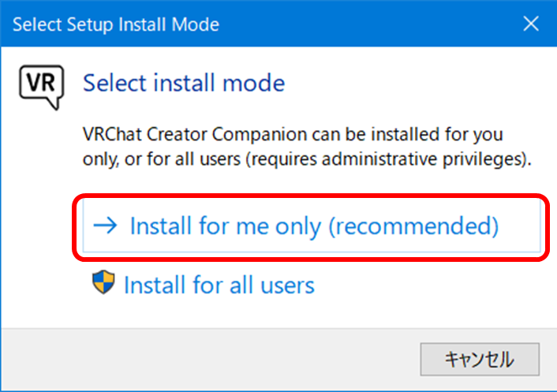Click the Select install mode heading

[x=184, y=83]
